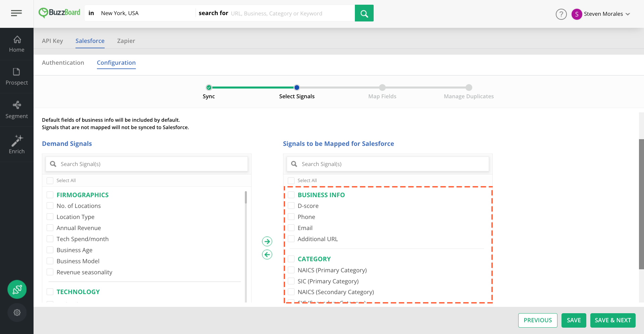Click the page vertical scrollbar
This screenshot has width=644, height=334.
[x=641, y=204]
